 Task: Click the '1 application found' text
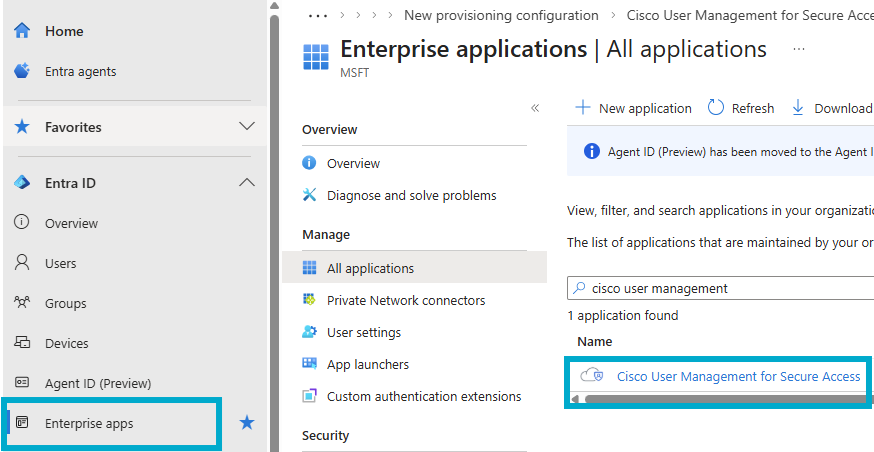click(x=623, y=315)
